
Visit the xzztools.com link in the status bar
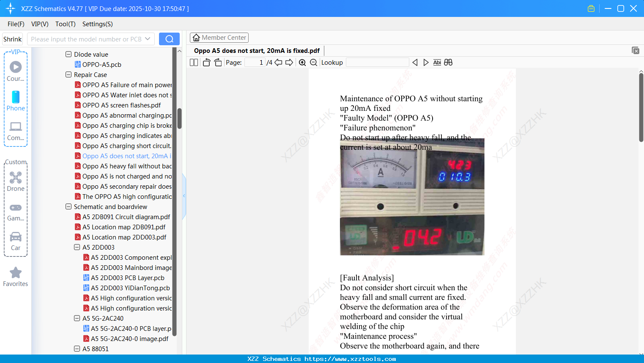350,359
